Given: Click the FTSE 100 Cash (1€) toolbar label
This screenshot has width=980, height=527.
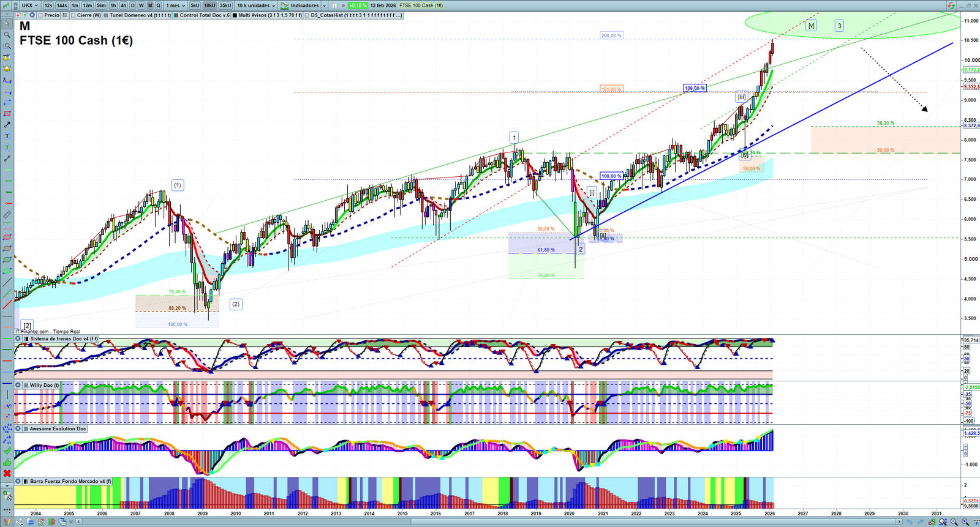Looking at the screenshot, I should (x=421, y=6).
